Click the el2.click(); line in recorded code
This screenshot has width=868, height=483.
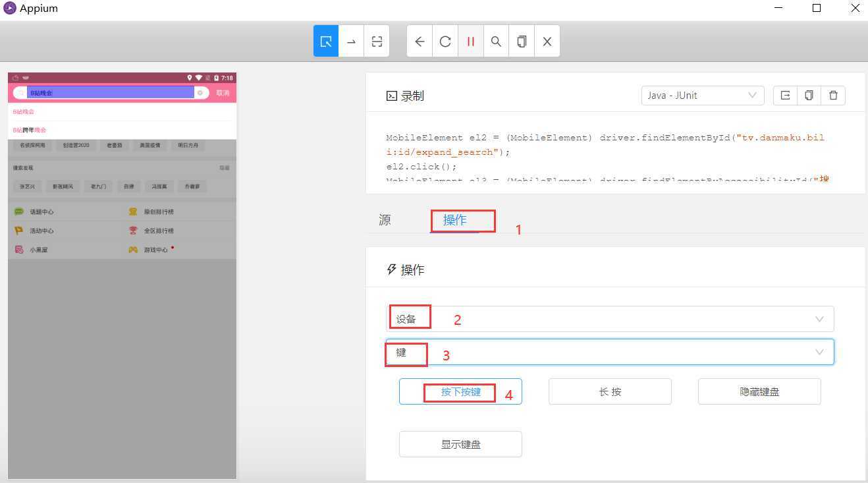[x=421, y=167]
